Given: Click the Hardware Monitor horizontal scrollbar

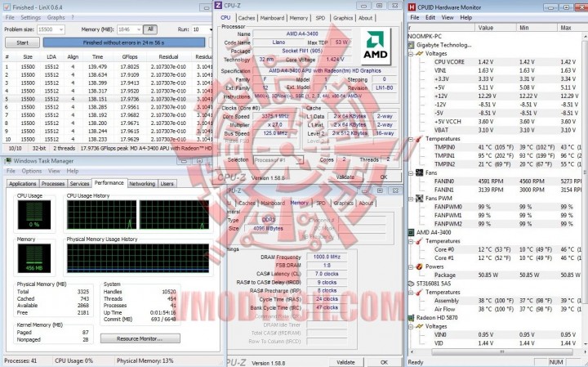Looking at the screenshot, I should coord(501,352).
